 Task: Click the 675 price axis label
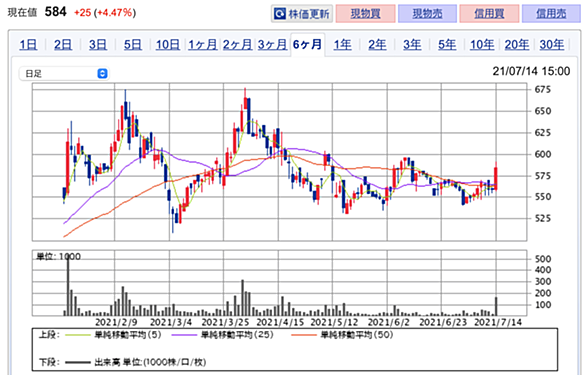tap(543, 90)
